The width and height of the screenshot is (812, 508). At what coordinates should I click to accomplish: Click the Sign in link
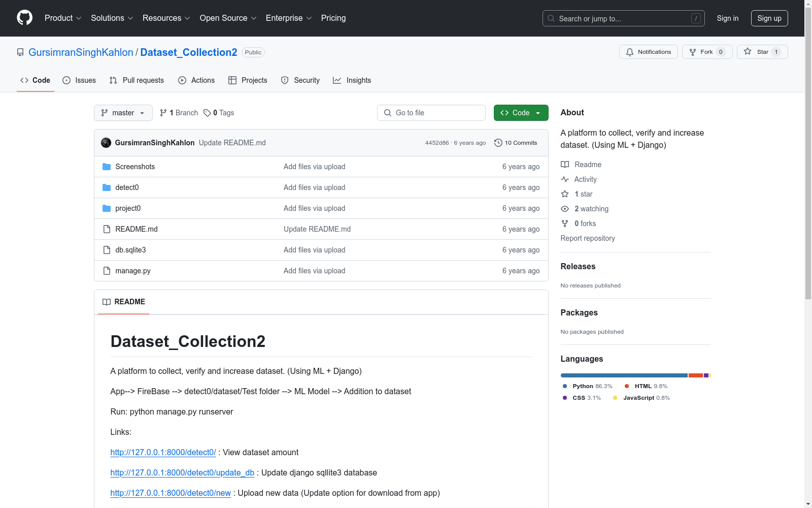click(728, 18)
